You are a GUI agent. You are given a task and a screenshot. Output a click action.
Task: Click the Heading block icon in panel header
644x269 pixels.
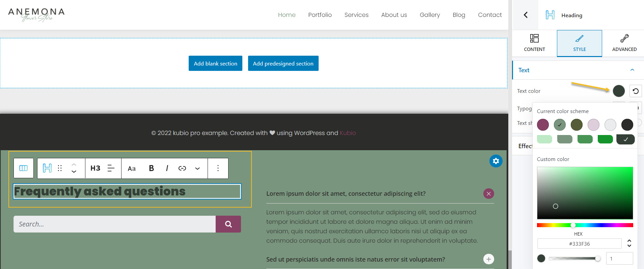pos(550,15)
